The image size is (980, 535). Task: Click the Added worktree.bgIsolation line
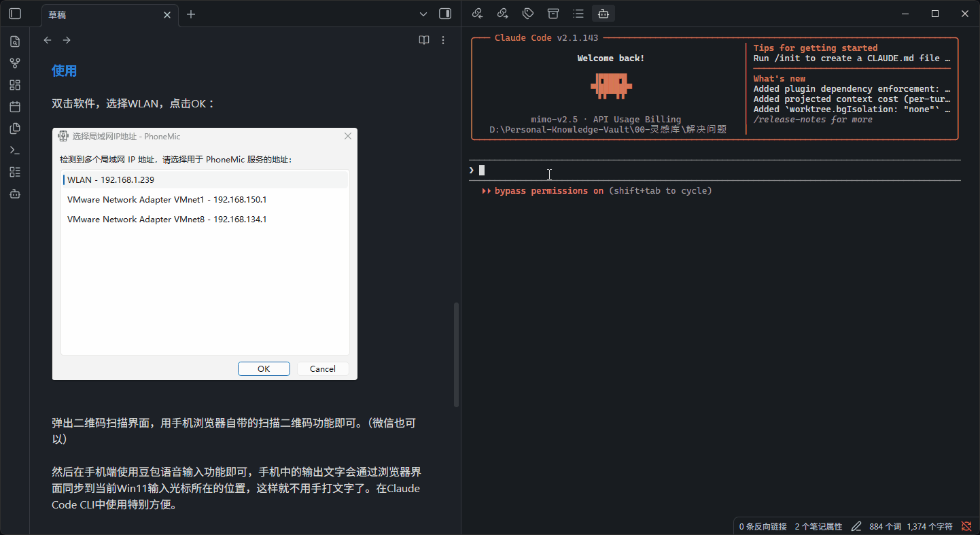click(852, 109)
